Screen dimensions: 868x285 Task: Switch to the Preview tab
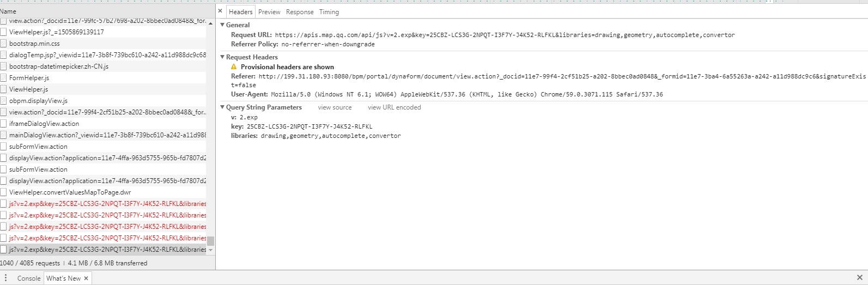[269, 12]
